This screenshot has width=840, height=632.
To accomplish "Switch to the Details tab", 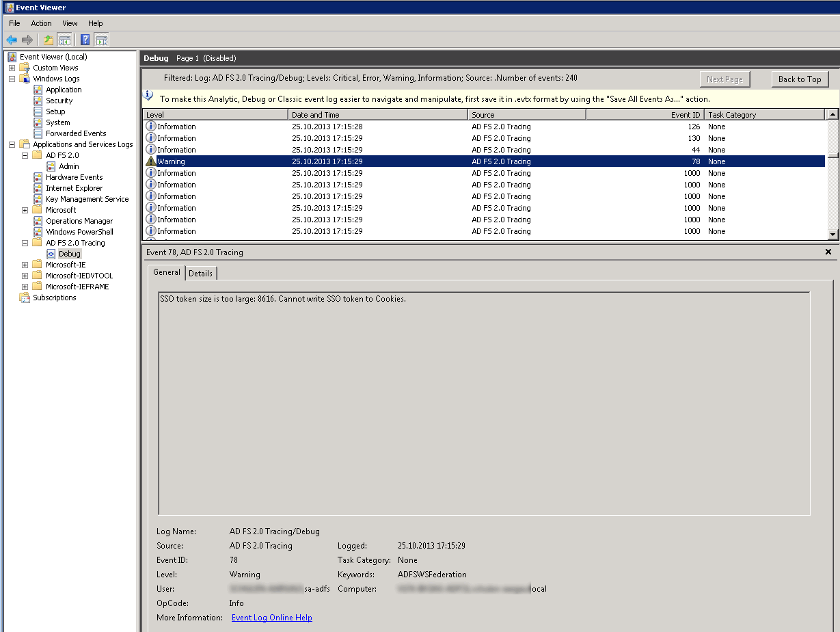I will click(201, 274).
